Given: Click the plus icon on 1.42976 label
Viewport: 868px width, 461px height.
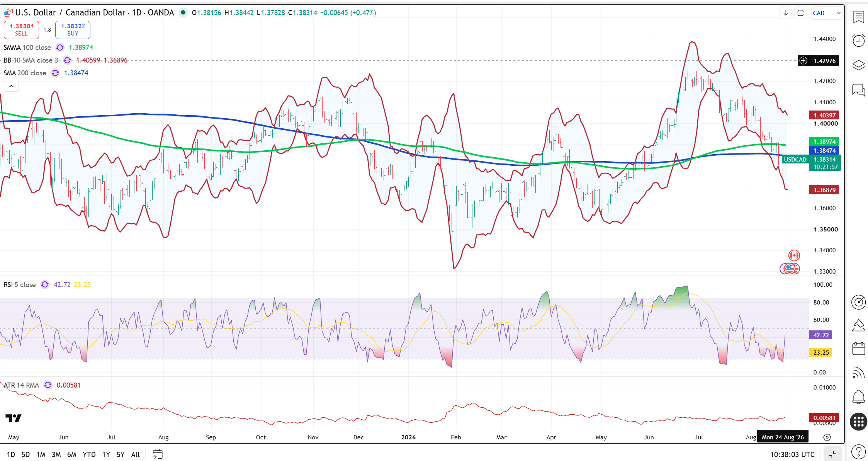Looking at the screenshot, I should [x=803, y=61].
